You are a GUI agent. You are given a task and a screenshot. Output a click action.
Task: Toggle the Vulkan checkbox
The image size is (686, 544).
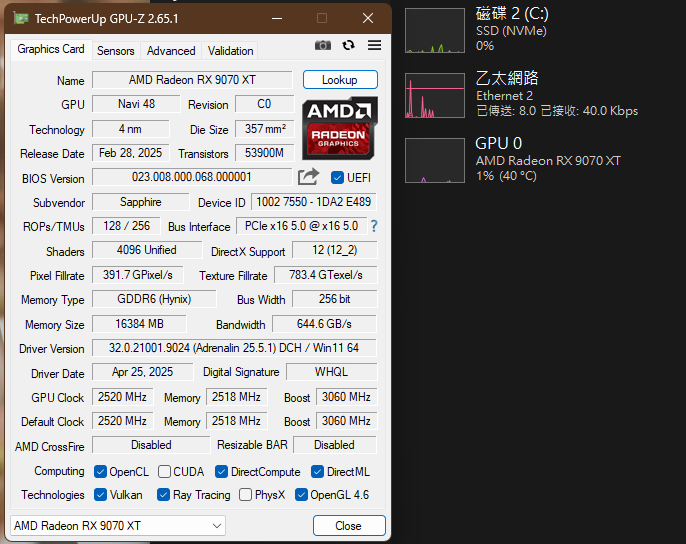tap(100, 495)
